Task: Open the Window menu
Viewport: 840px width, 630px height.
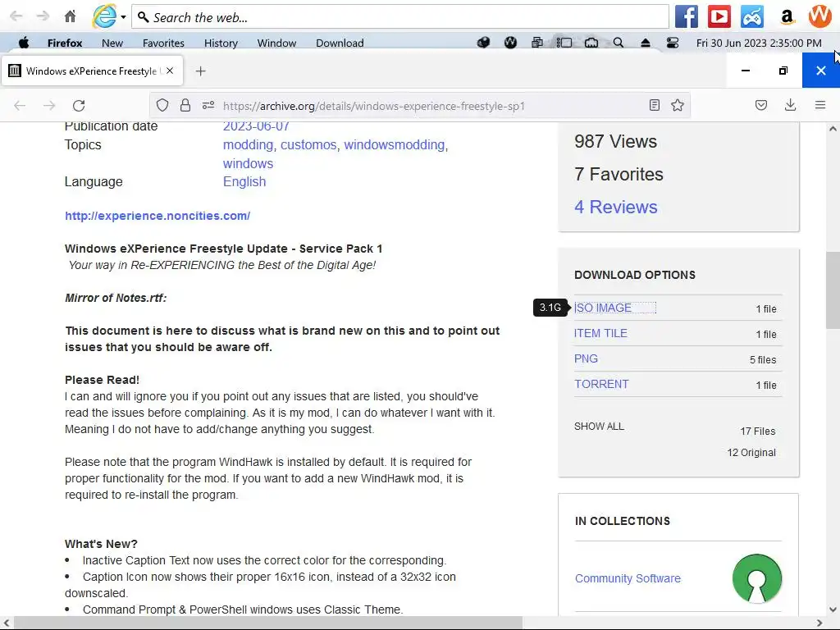Action: tap(276, 43)
